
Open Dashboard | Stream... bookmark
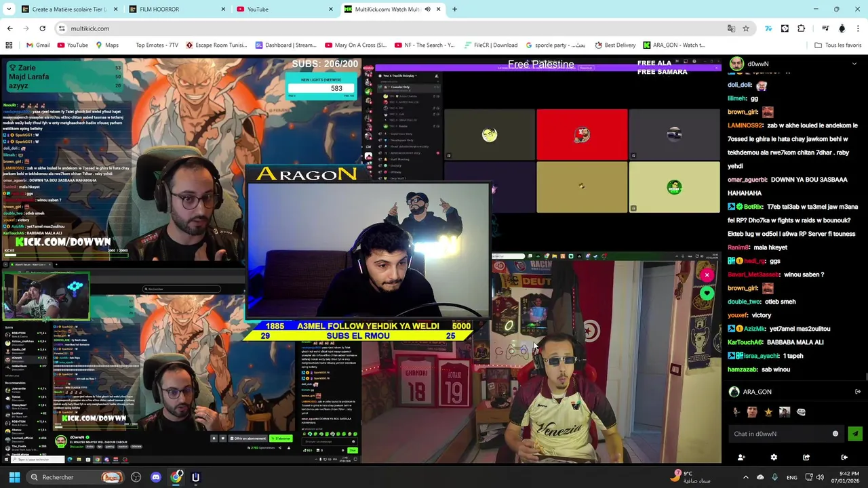285,45
